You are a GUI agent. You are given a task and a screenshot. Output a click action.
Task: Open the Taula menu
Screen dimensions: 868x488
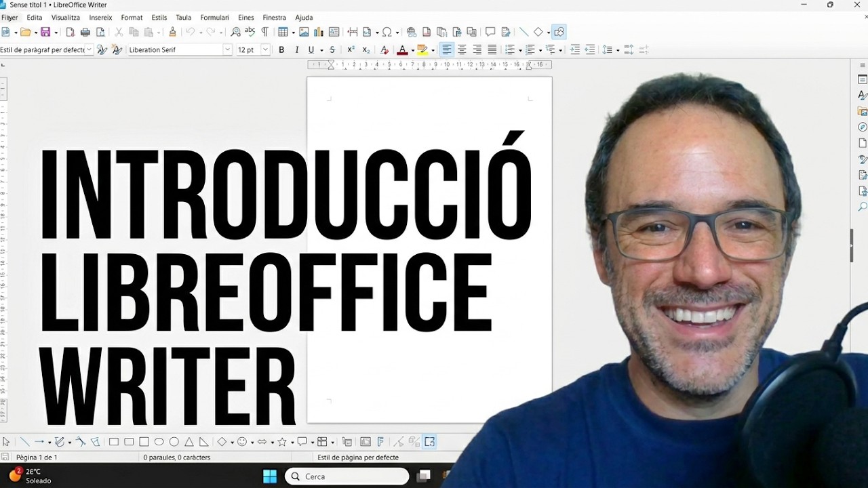tap(183, 17)
